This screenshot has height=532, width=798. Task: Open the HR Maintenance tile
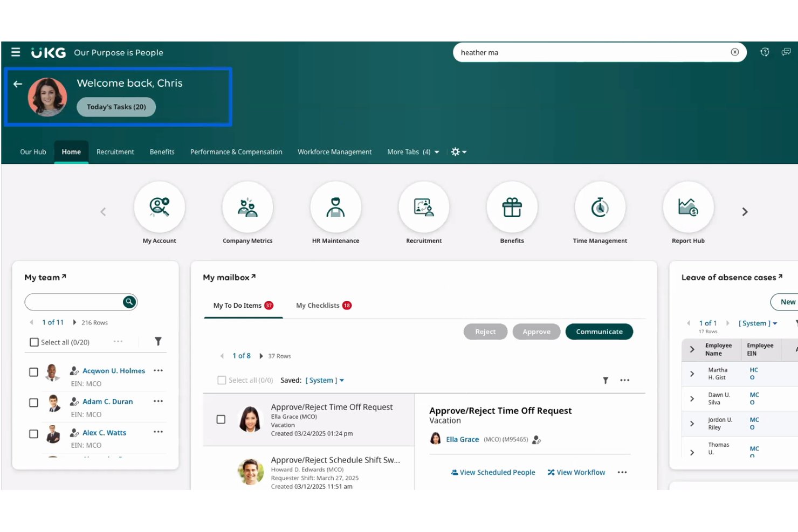point(335,208)
